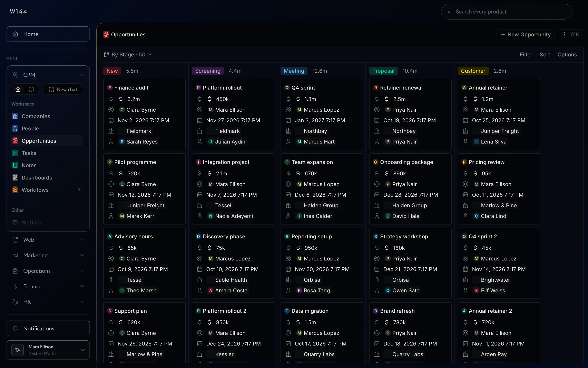
Task: Click the calendar icon on Q4 sprint card
Action: coord(288,120)
